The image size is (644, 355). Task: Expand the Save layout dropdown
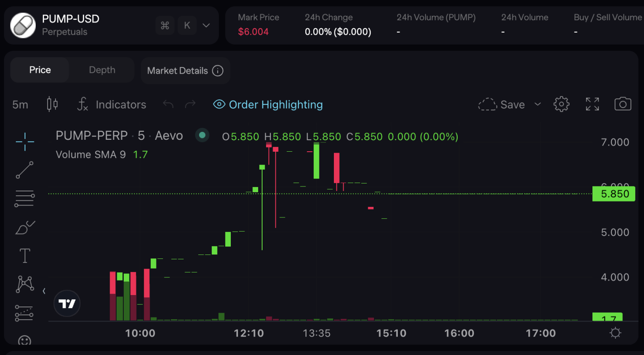pyautogui.click(x=537, y=104)
